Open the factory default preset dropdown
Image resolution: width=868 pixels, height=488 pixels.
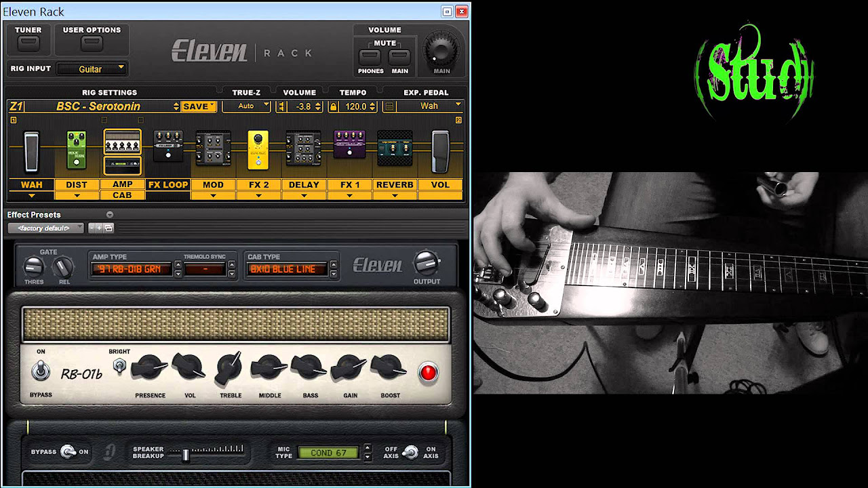tap(46, 228)
